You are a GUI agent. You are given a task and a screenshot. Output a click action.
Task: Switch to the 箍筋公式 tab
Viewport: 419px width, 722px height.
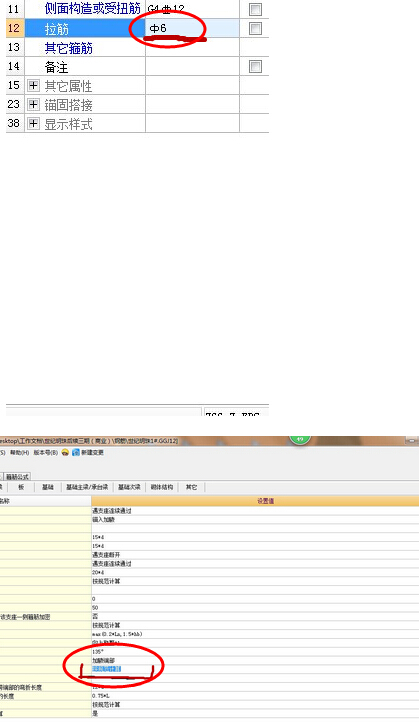(x=17, y=477)
